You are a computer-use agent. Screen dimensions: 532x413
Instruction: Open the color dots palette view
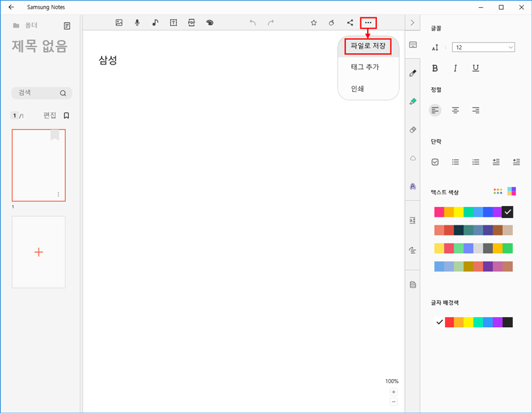coord(497,192)
